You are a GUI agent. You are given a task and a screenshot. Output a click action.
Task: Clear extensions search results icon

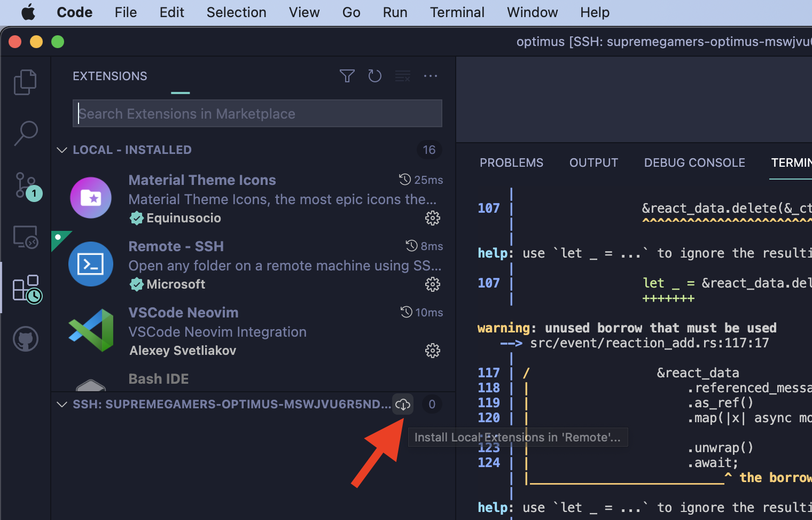pyautogui.click(x=403, y=76)
